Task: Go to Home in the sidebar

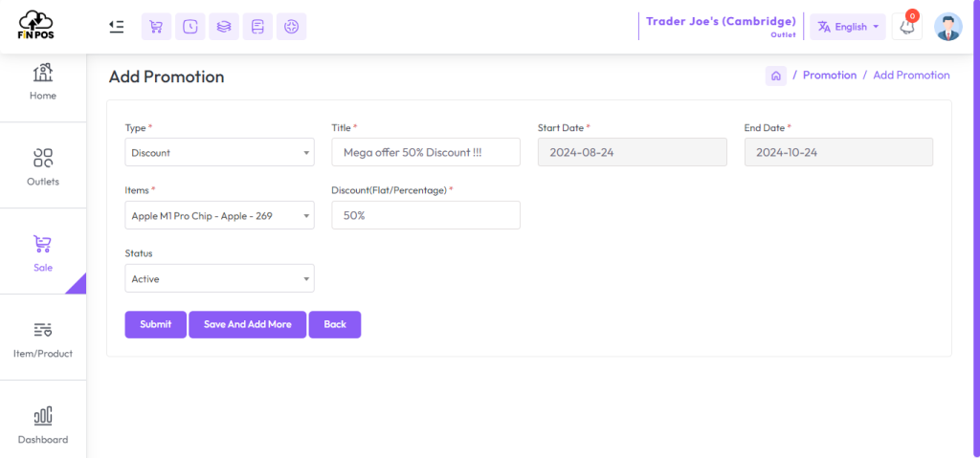Action: click(x=42, y=81)
